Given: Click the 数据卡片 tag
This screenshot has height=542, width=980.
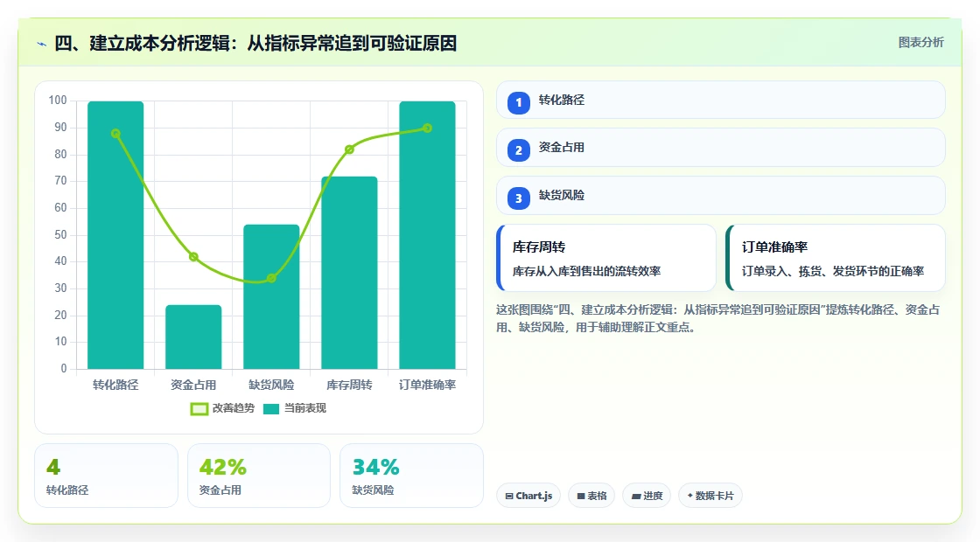Looking at the screenshot, I should pos(710,496).
